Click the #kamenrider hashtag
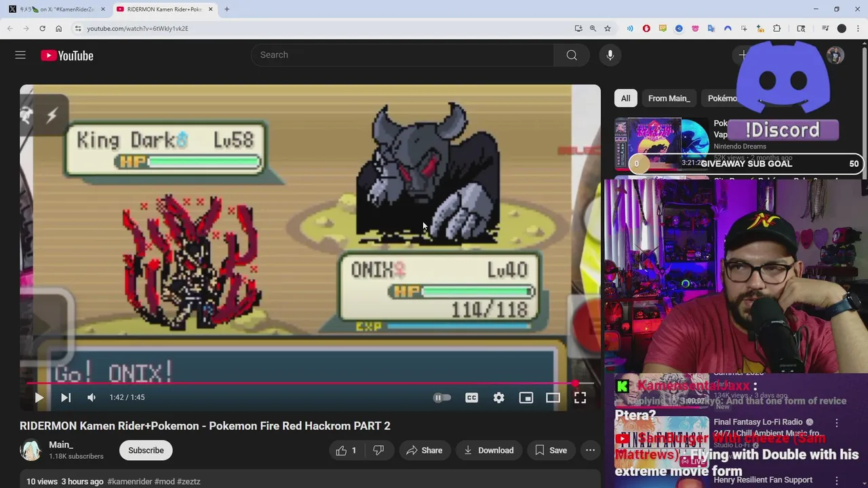Screen dimensions: 868x488 coord(130,481)
